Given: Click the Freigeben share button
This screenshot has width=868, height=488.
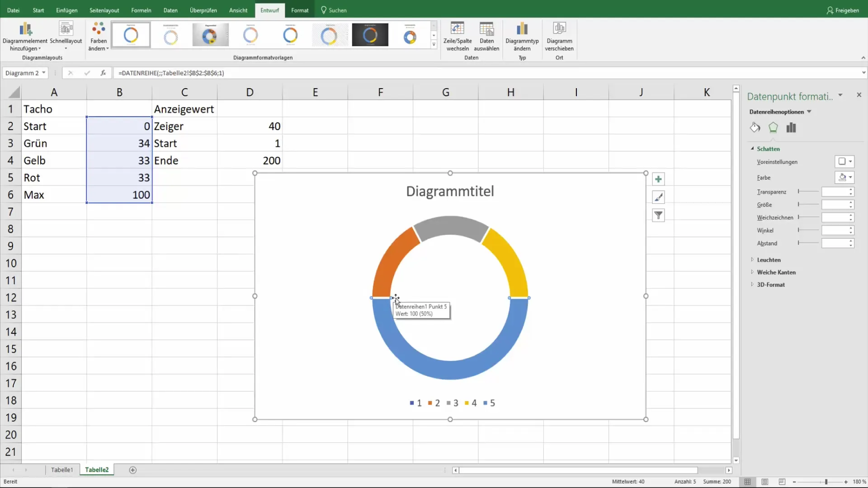Looking at the screenshot, I should coord(843,10).
